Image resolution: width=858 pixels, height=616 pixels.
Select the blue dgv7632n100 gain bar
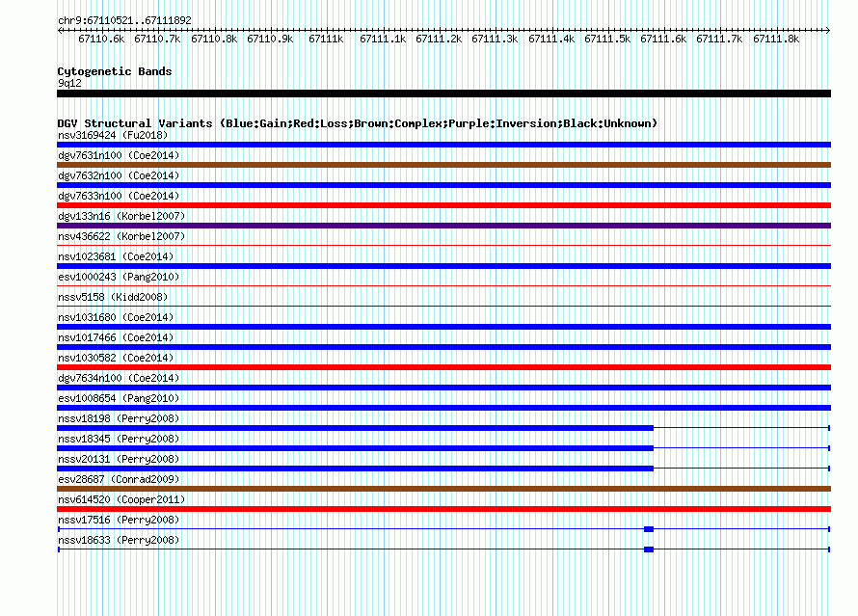tap(443, 185)
